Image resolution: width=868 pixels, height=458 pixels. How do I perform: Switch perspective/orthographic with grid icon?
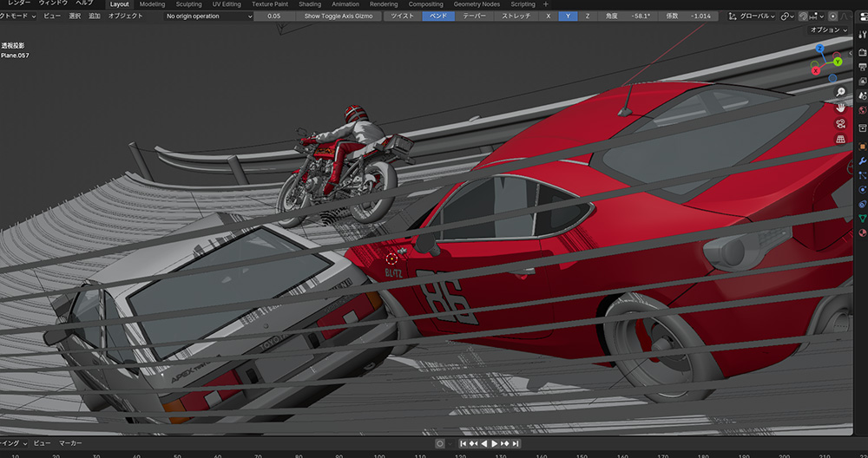841,140
